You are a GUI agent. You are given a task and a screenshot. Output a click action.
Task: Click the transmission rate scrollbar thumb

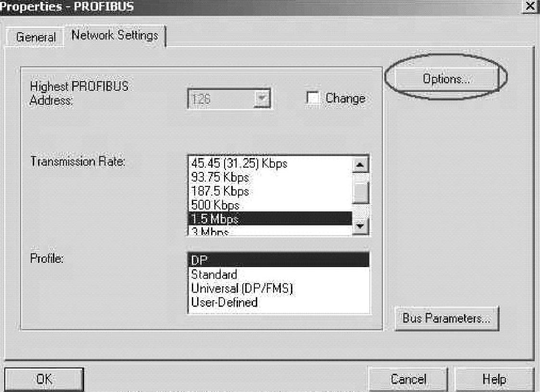click(x=361, y=192)
